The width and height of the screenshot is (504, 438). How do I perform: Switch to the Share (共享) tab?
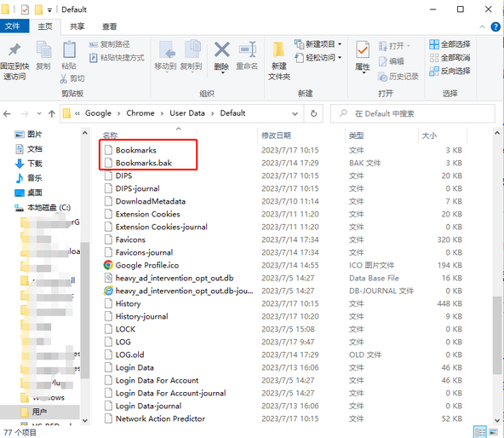(77, 26)
